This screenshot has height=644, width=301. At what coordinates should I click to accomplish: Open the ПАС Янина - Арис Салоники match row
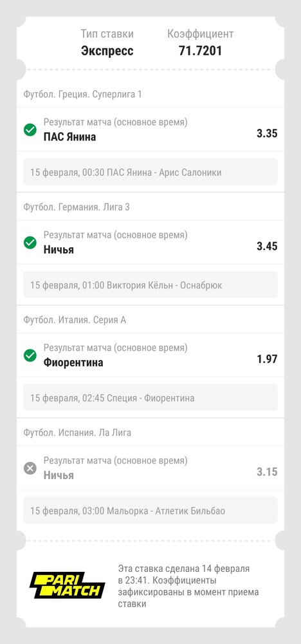click(150, 172)
